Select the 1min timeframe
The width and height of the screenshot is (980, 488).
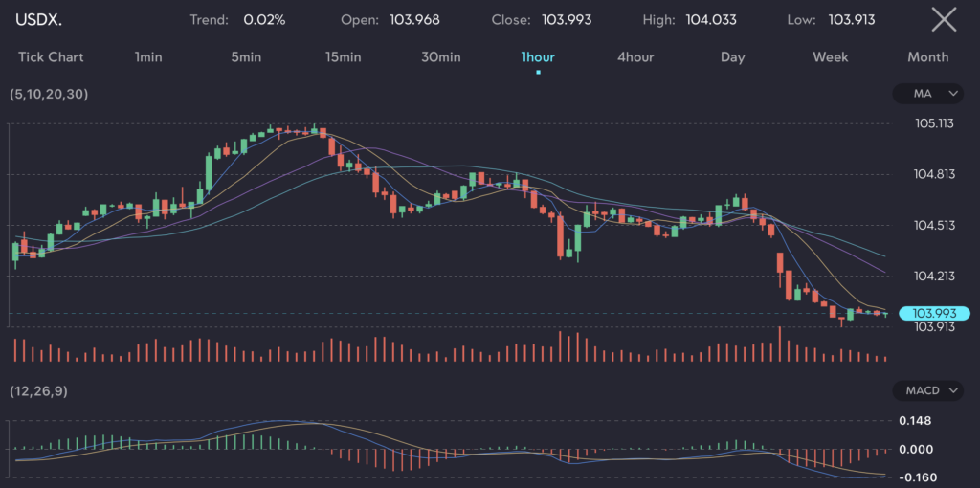tap(148, 57)
